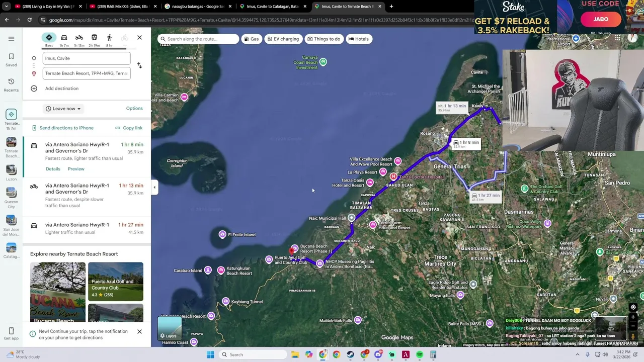Image resolution: width=644 pixels, height=362 pixels.
Task: Click The Orchard Golf & Country Club marker
Action: click(x=525, y=189)
